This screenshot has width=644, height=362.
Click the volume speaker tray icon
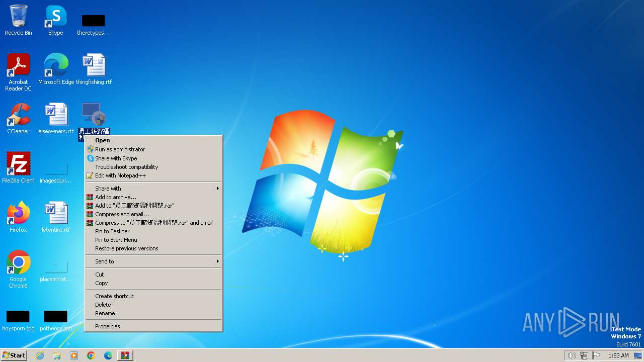[572, 355]
